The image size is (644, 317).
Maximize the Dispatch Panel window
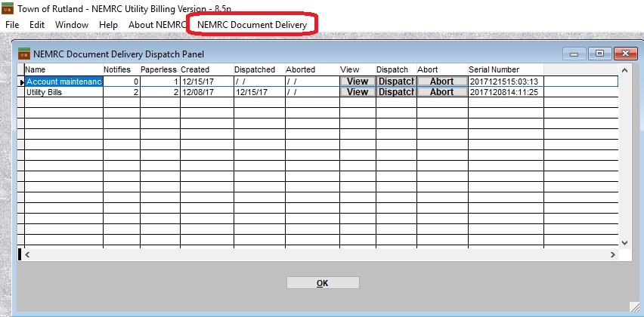coord(599,54)
